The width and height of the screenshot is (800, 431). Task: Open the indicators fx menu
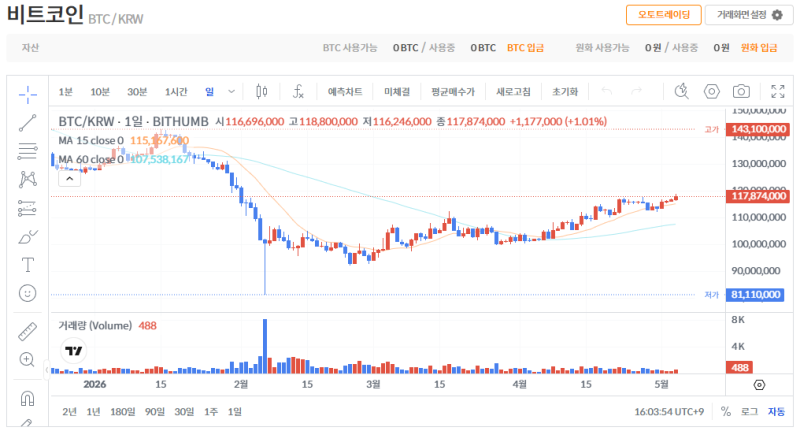pyautogui.click(x=298, y=91)
